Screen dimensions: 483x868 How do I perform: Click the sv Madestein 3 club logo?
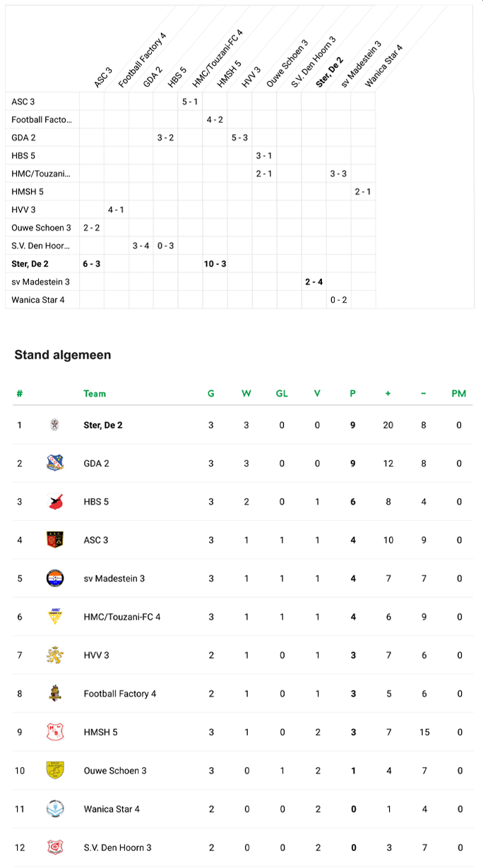pos(55,579)
